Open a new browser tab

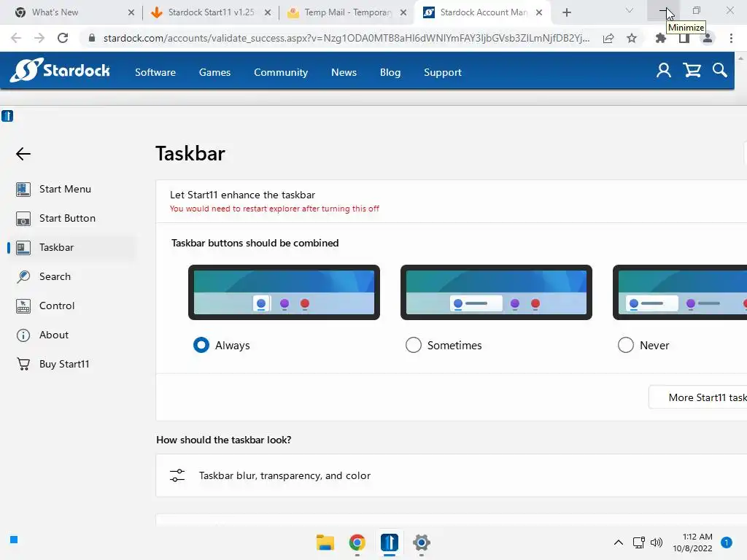(566, 12)
